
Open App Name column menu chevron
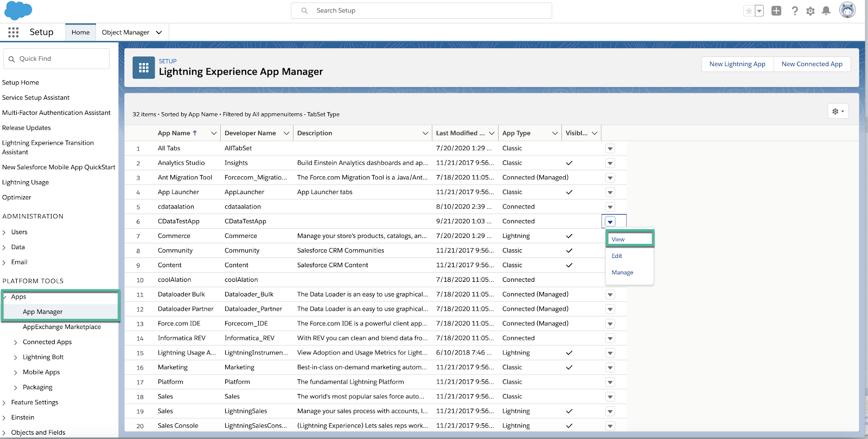tap(214, 133)
